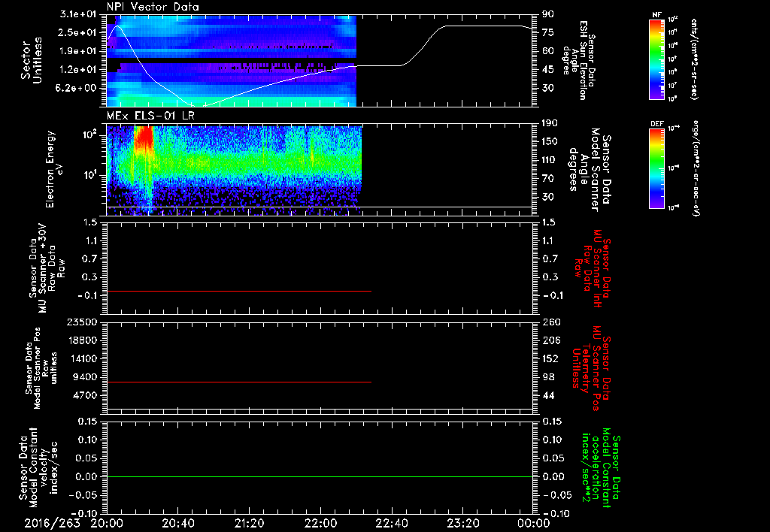The width and height of the screenshot is (770, 532).
Task: Click the DEF color scale bar
Action: coord(656,168)
